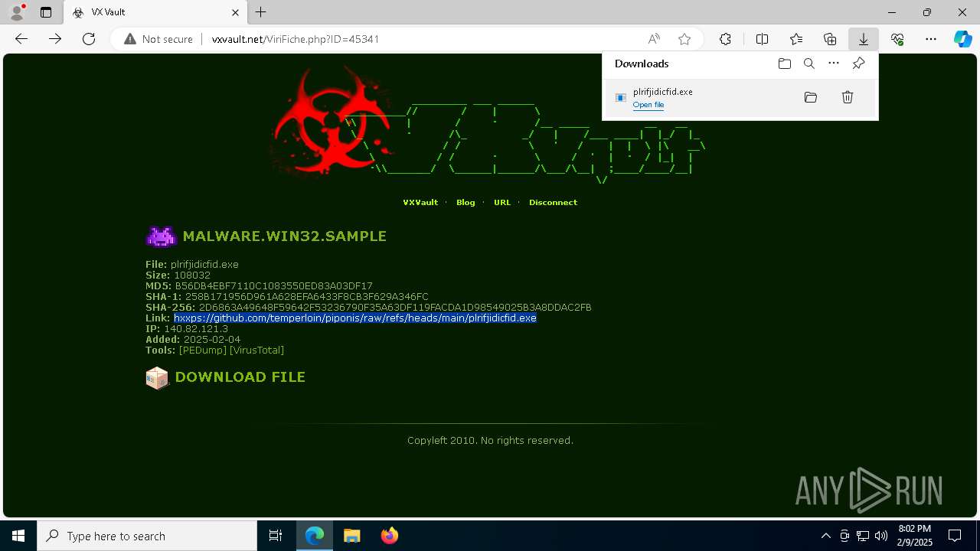The width and height of the screenshot is (980, 551).
Task: Open the Blog navigation link
Action: click(x=465, y=203)
